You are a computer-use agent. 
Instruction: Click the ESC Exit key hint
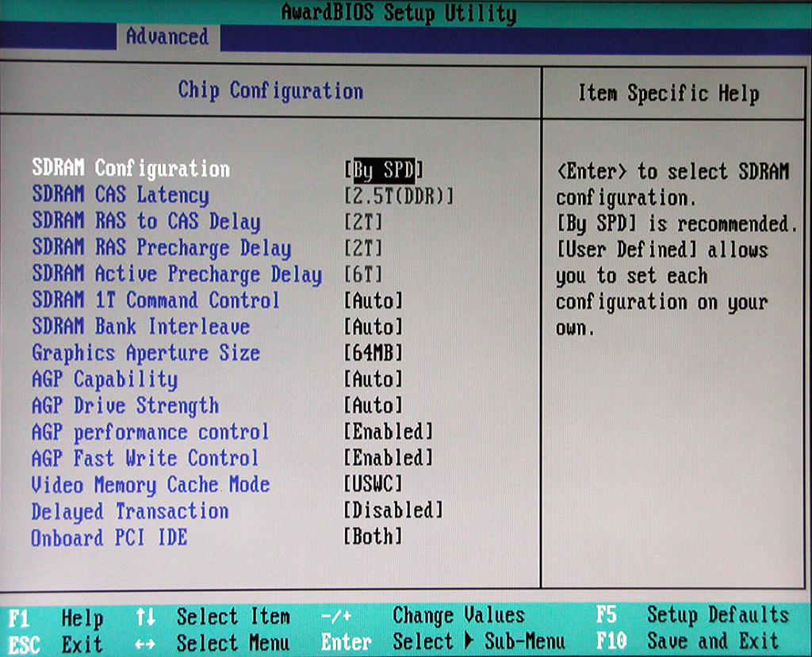(56, 644)
